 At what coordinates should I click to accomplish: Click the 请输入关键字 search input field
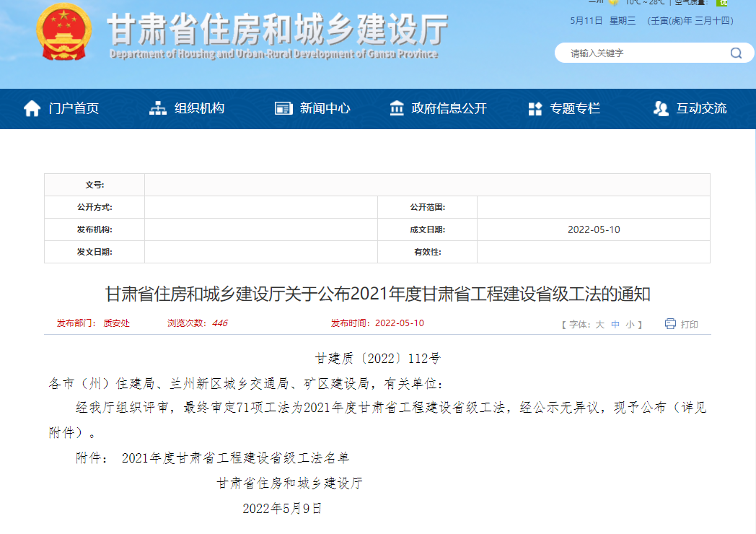coord(635,53)
